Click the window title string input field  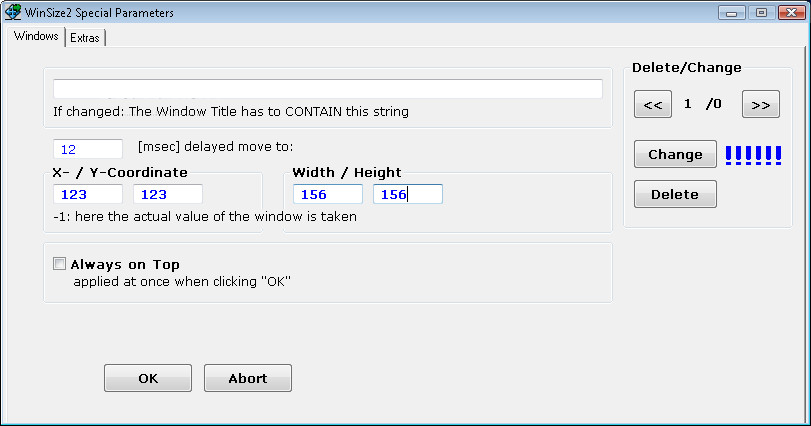click(x=328, y=89)
